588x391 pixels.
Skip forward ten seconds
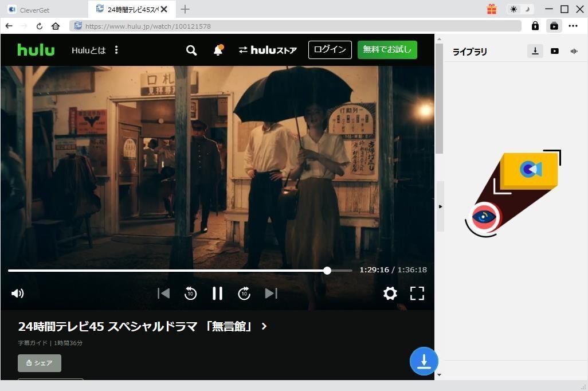[244, 294]
